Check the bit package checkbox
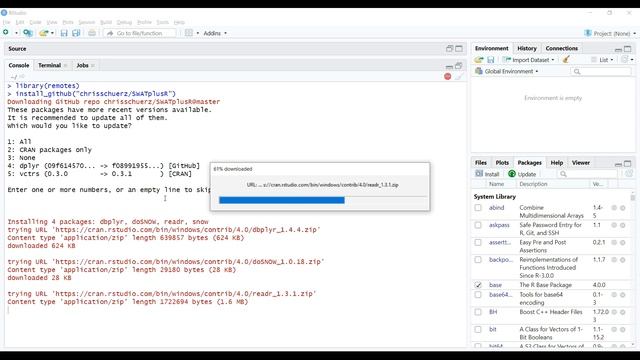The height and width of the screenshot is (360, 640). pos(478,329)
